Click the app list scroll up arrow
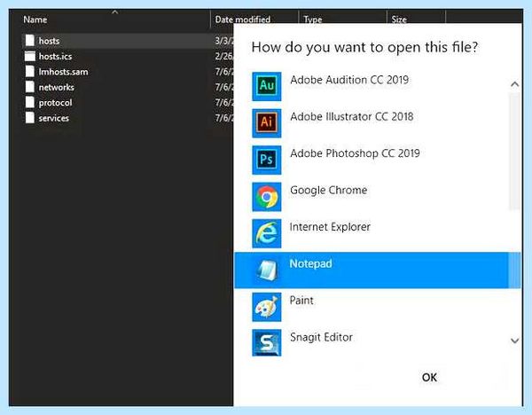This screenshot has width=532, height=415. (514, 84)
